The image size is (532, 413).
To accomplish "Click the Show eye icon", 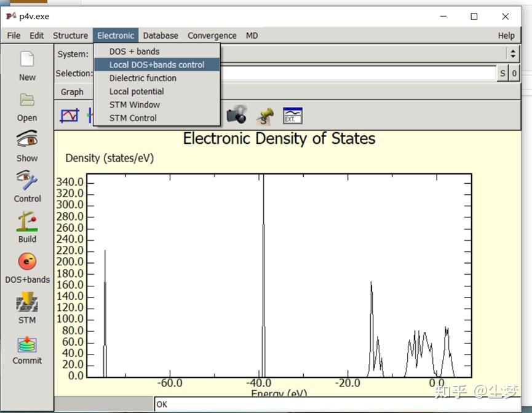I will [27, 140].
